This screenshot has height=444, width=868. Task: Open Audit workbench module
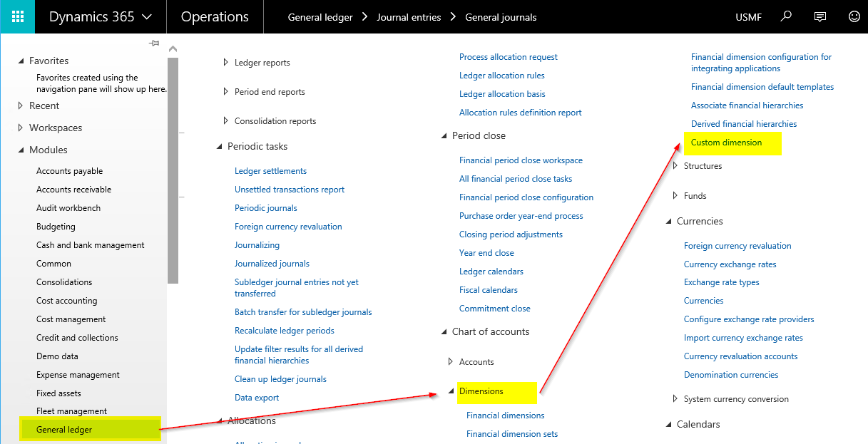(68, 208)
